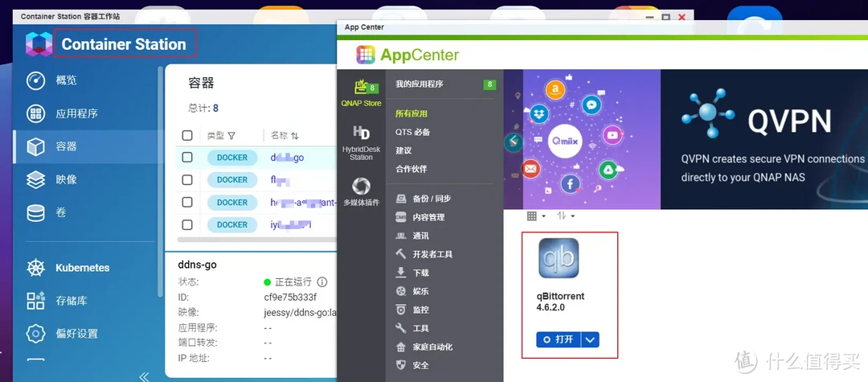Viewport: 868px width, 382px height.
Task: Check the ddns-go container row checkbox
Action: pyautogui.click(x=187, y=158)
